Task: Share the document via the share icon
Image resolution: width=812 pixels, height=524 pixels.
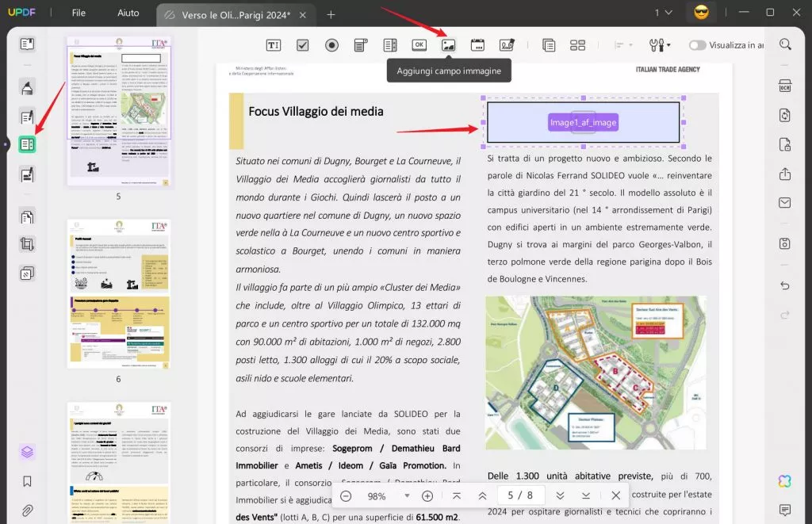Action: 785,174
